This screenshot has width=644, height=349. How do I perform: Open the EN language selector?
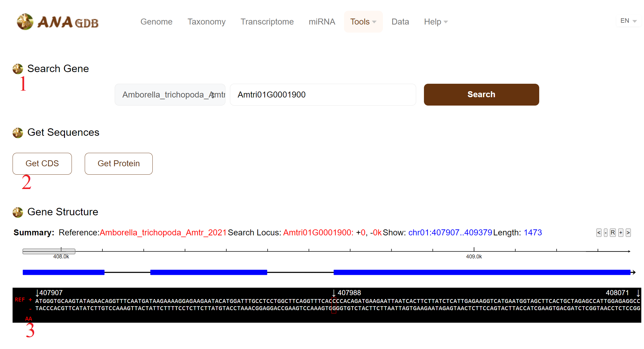(x=628, y=21)
